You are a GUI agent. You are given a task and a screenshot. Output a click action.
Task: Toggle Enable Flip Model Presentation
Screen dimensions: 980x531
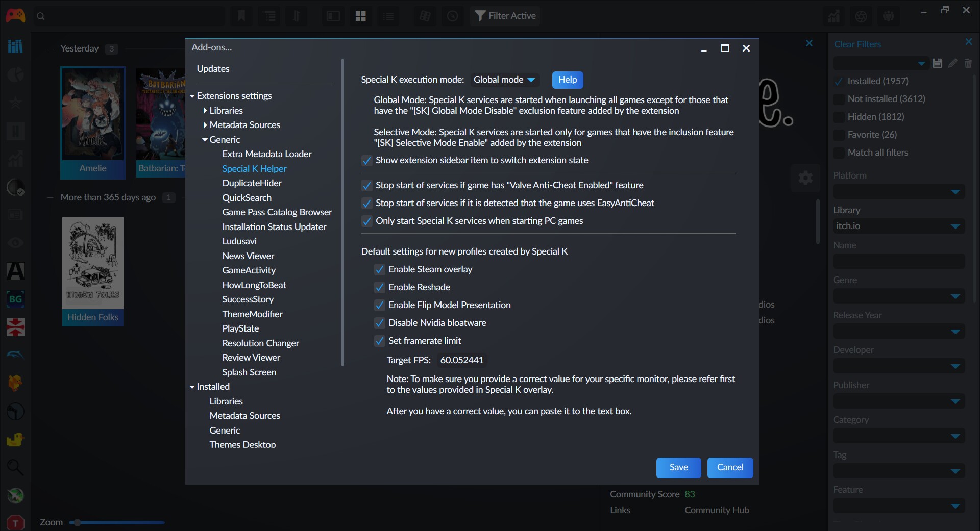(379, 306)
